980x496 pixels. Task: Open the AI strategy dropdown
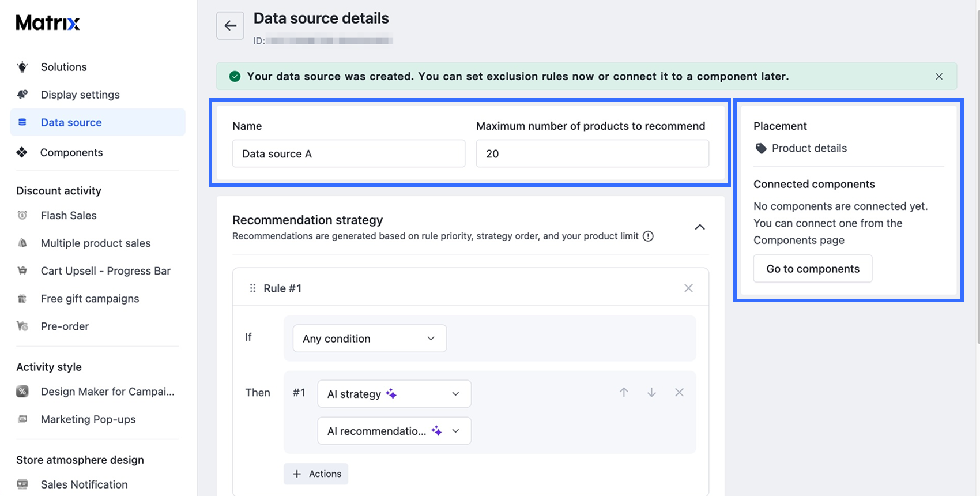pyautogui.click(x=394, y=394)
